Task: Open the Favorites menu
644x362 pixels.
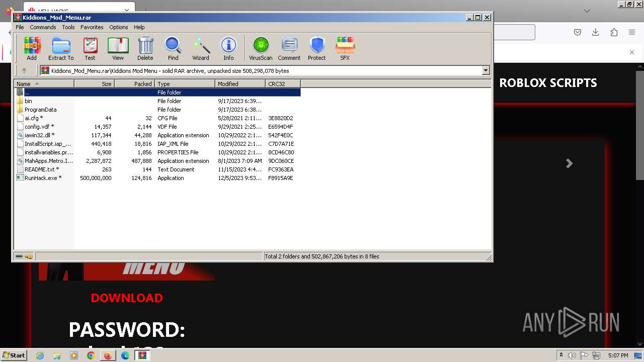Action: click(x=92, y=27)
